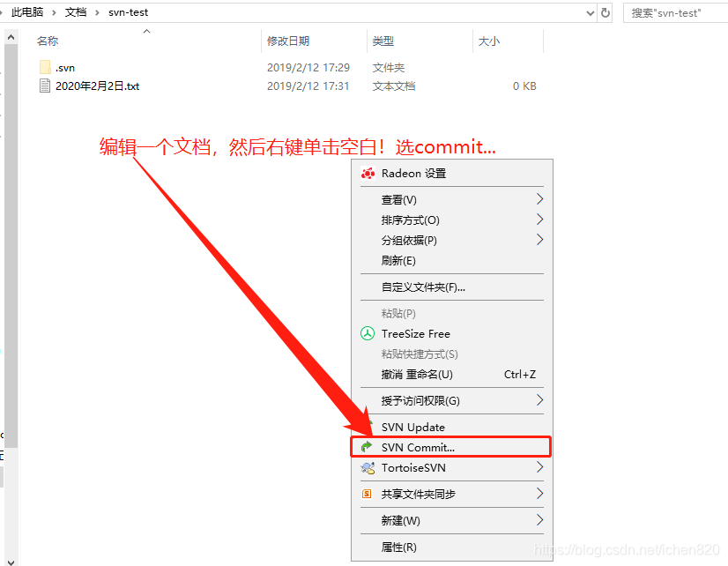The height and width of the screenshot is (566, 728).
Task: Expand the TortoiseSVN submenu arrow
Action: (539, 466)
